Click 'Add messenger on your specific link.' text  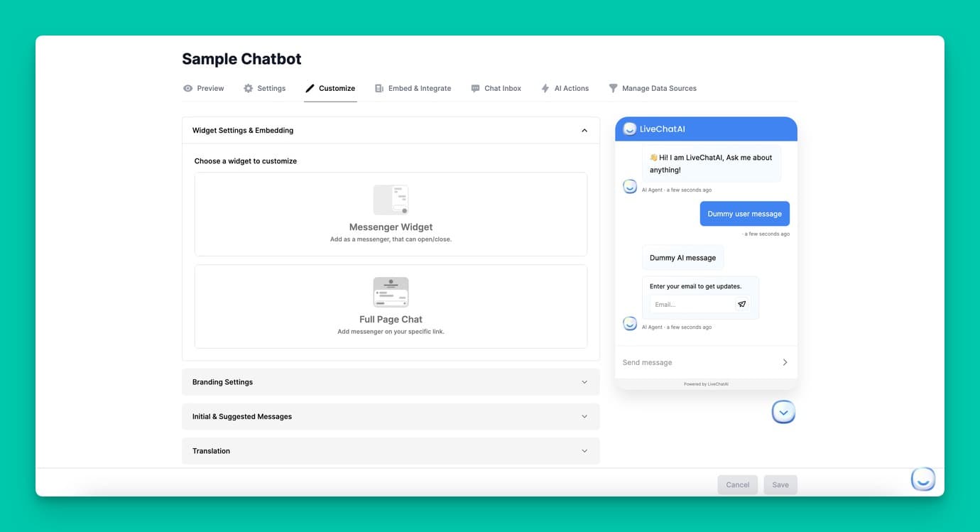[x=391, y=332]
